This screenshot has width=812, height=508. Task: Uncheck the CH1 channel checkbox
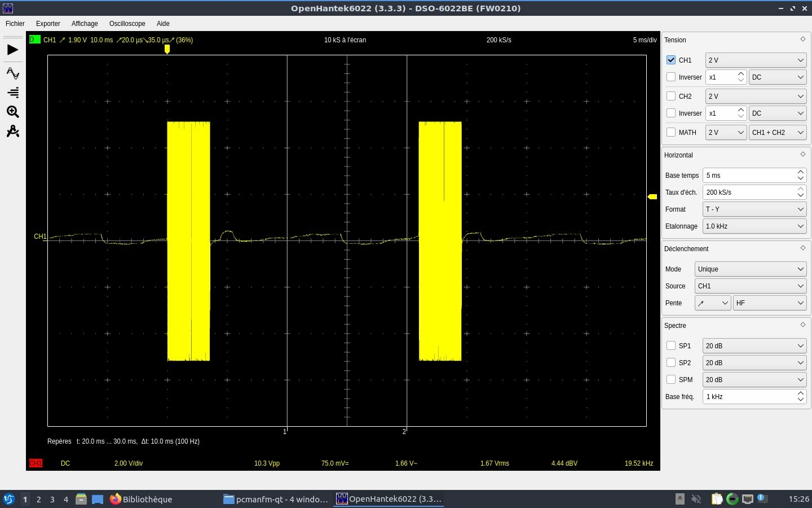click(x=671, y=60)
